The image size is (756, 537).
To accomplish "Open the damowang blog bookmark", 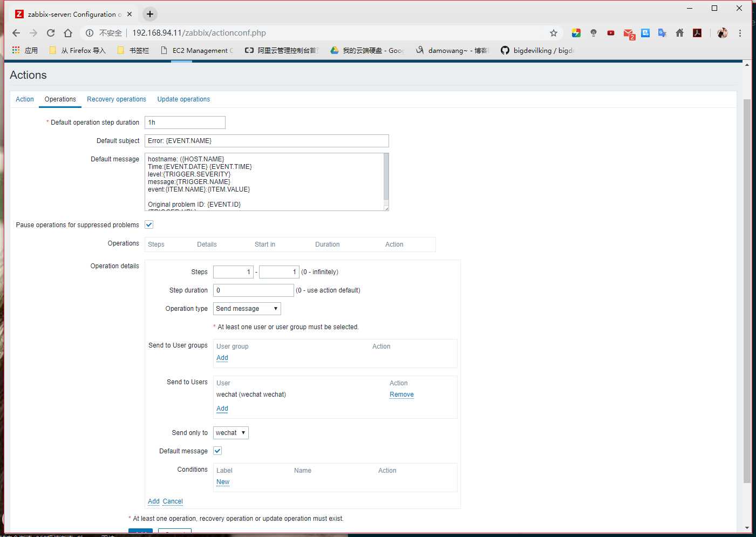I will tap(452, 50).
